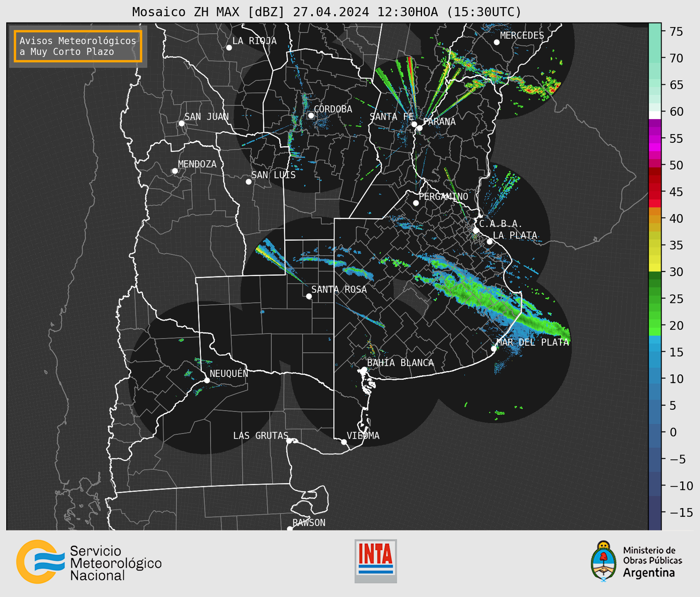Click the 12:30HOA (15:30UTC) timestamp
This screenshot has width=700, height=597.
449,12
